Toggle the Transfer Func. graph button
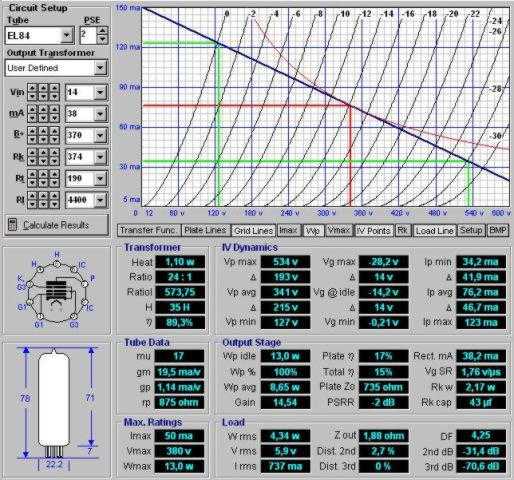This screenshot has height=480, width=514. click(x=148, y=230)
